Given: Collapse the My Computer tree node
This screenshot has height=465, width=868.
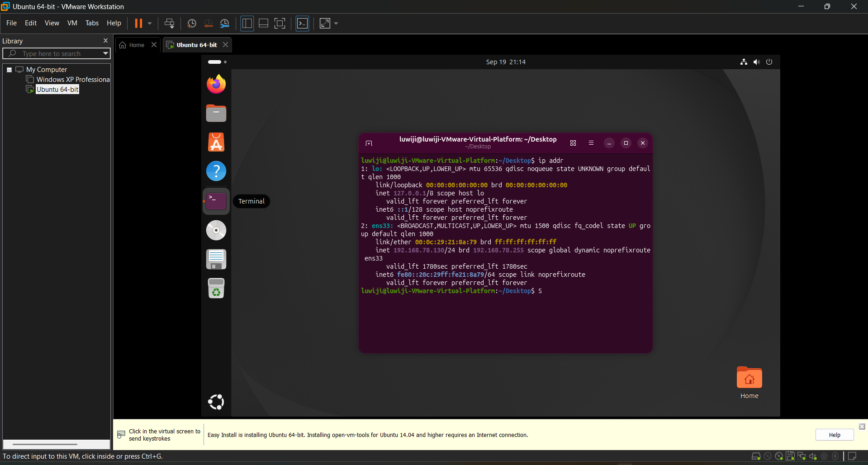Looking at the screenshot, I should [x=9, y=70].
